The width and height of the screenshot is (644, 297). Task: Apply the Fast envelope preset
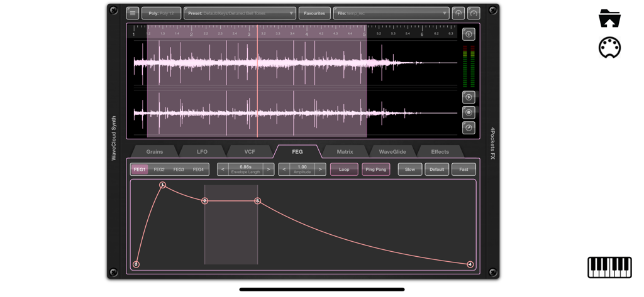(464, 169)
